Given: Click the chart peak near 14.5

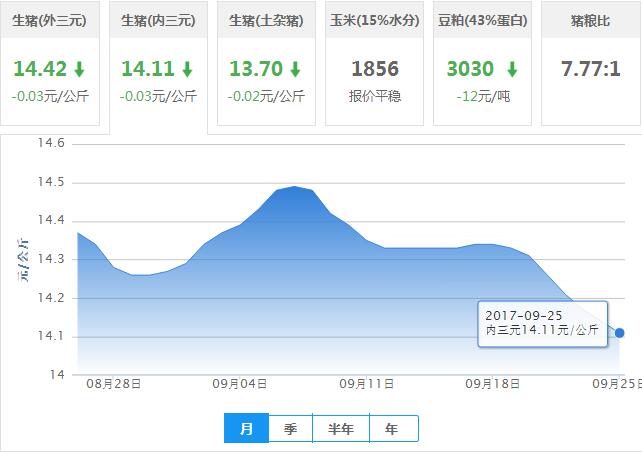Looking at the screenshot, I should [x=293, y=187].
